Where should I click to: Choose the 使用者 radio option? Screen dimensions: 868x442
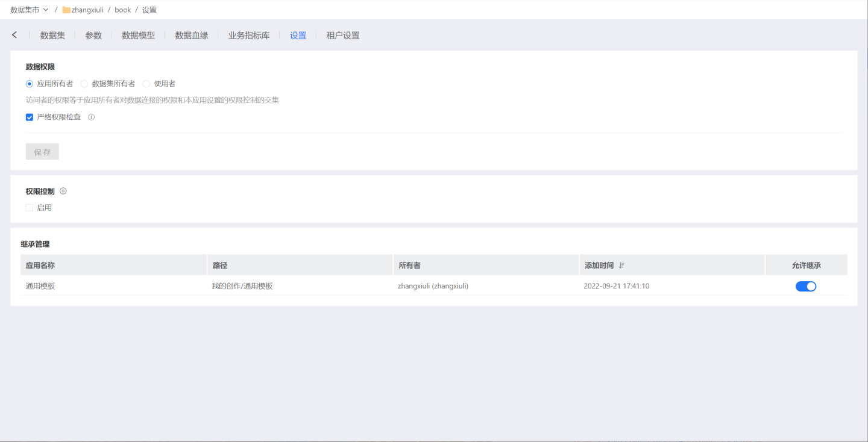(146, 84)
